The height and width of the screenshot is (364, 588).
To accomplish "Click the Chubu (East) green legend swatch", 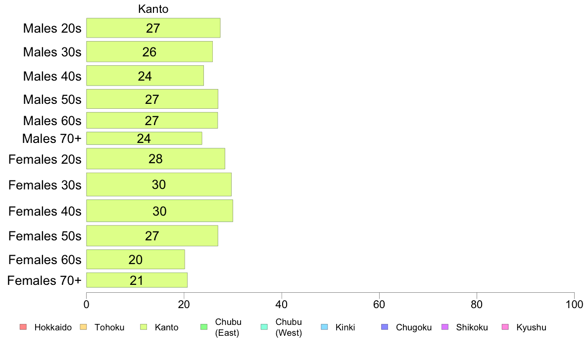I will tap(204, 327).
